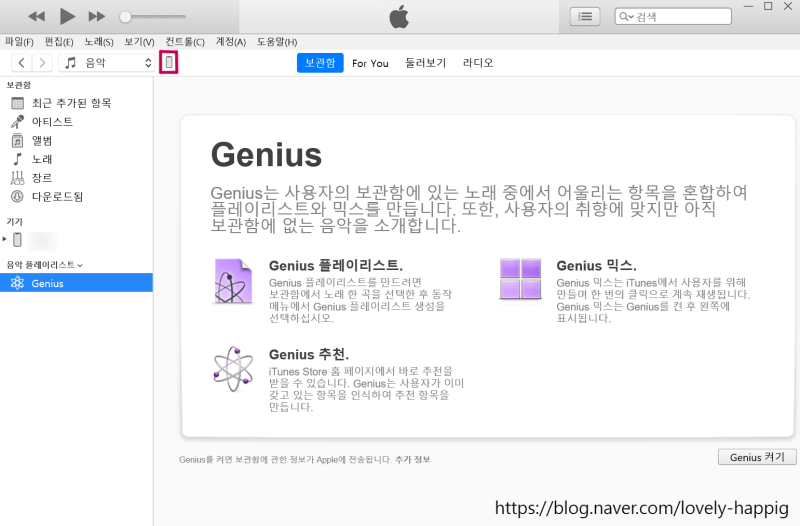800x526 pixels.
Task: Click the Genius 믹스. heading
Action: (x=596, y=266)
